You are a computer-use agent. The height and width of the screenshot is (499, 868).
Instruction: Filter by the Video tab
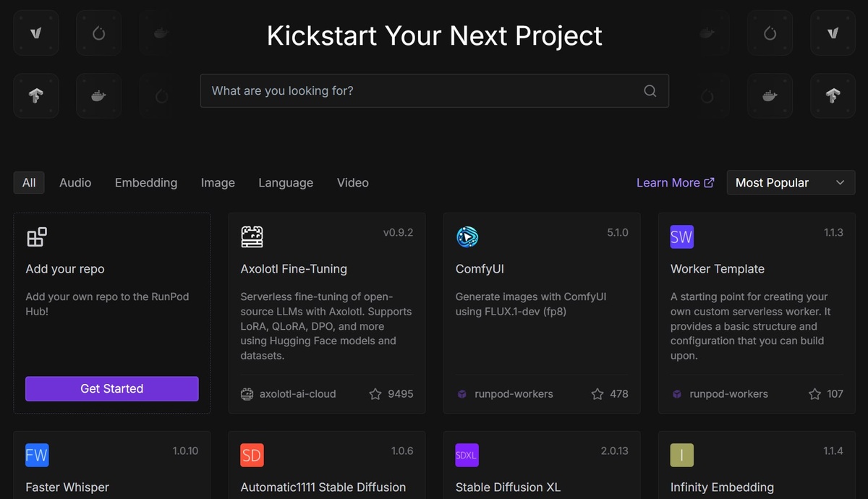pyautogui.click(x=352, y=183)
